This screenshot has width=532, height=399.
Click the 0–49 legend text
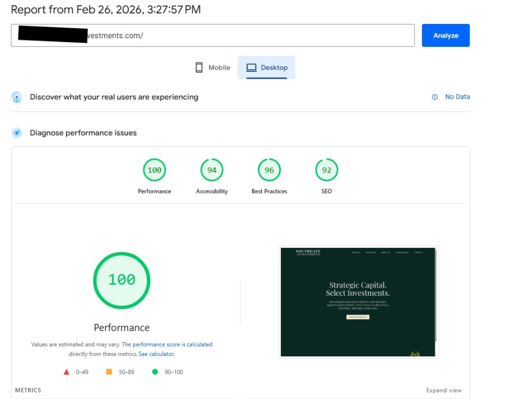tap(82, 372)
